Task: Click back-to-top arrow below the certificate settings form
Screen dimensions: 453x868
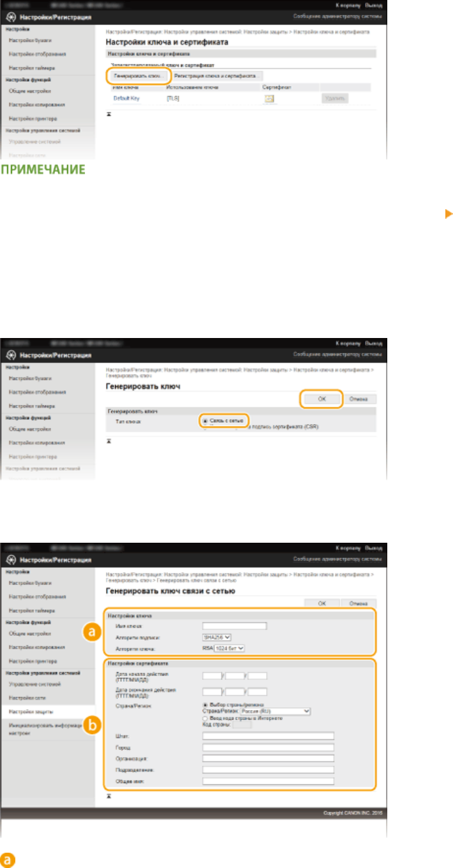Action: coord(108,796)
